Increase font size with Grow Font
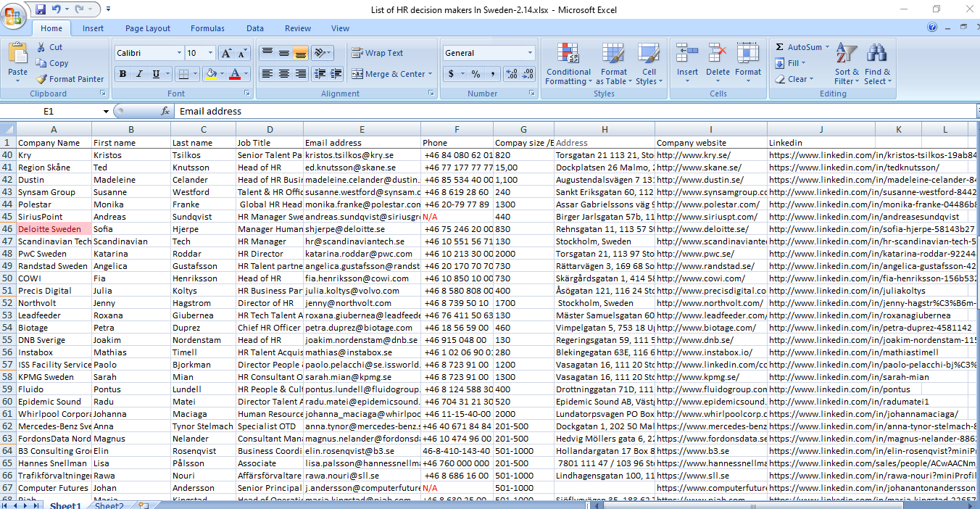This screenshot has width=980, height=509. tap(226, 53)
